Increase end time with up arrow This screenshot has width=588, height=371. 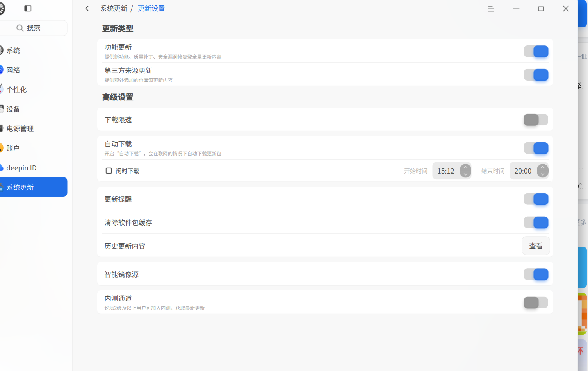(543, 167)
